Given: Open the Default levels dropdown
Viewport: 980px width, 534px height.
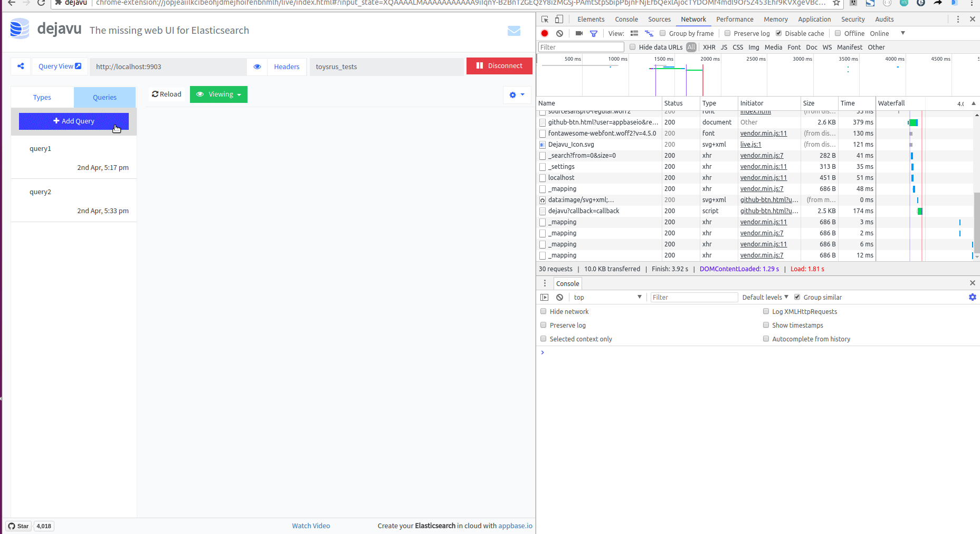Looking at the screenshot, I should click(764, 297).
